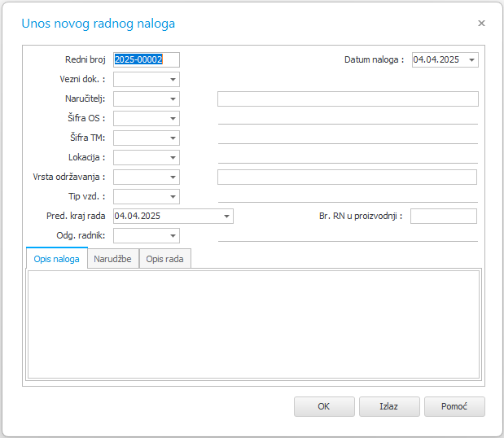The height and width of the screenshot is (438, 504).
Task: Select the Opis naloga tab
Action: (x=56, y=258)
